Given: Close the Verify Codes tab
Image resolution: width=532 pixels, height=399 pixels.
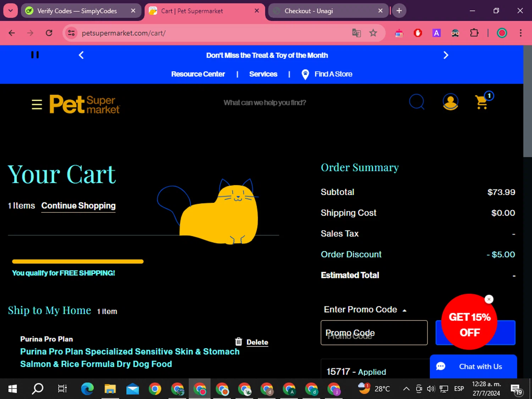Looking at the screenshot, I should (133, 11).
